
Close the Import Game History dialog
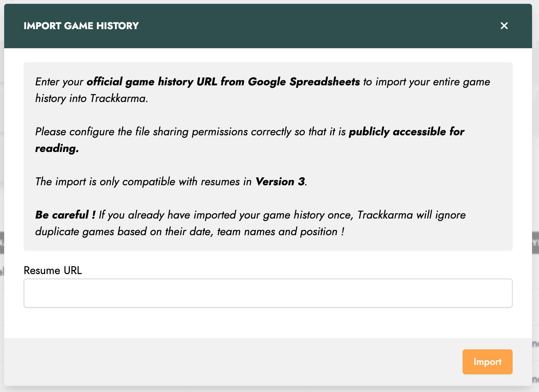tap(504, 26)
